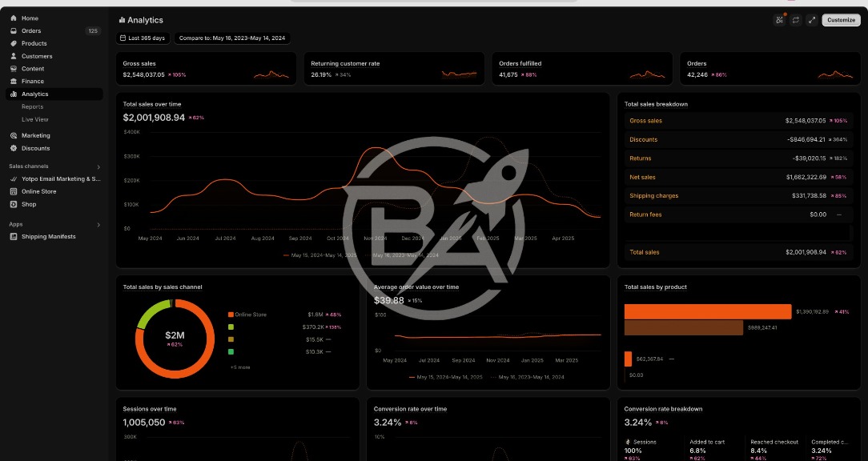The image size is (868, 461).
Task: Click the Marketing target icon
Action: [x=14, y=135]
